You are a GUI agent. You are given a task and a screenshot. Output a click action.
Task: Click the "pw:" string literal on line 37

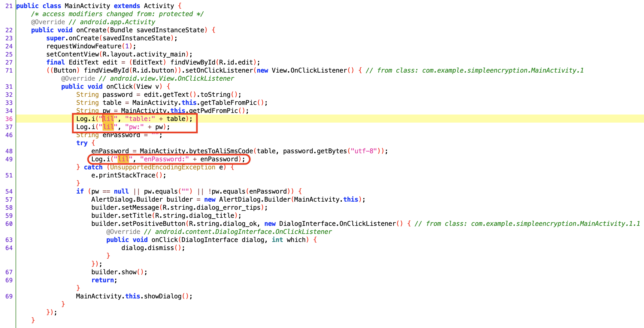point(134,127)
